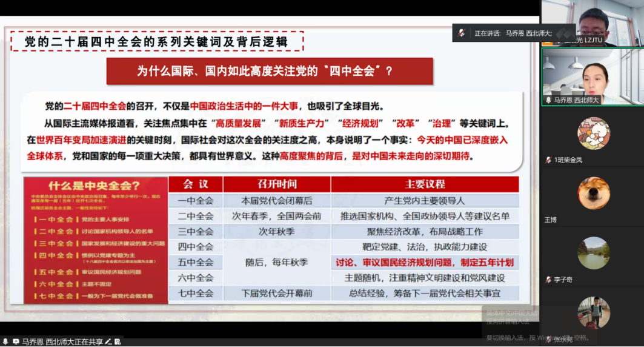Click table cell 次年秋季
Image resolution: width=644 pixels, height=347 pixels.
pyautogui.click(x=277, y=232)
